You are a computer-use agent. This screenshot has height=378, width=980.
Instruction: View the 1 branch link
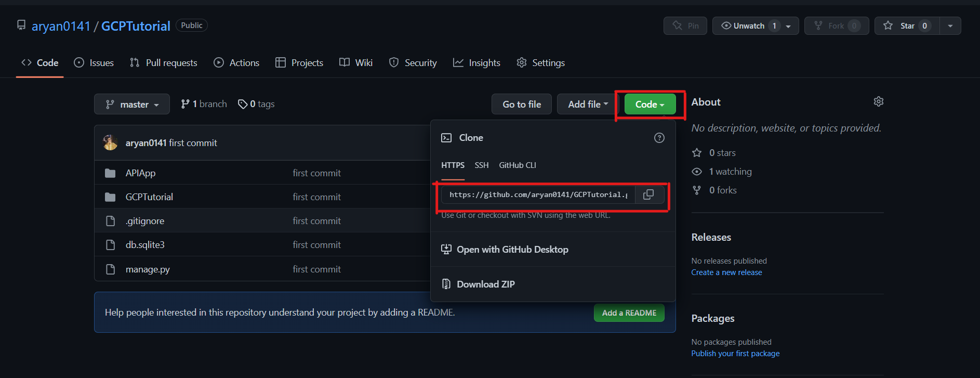tap(204, 104)
